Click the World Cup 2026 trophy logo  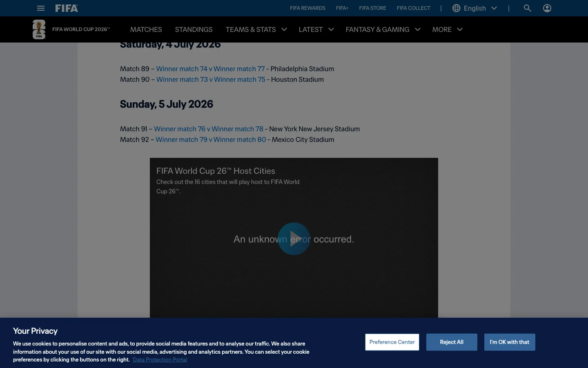click(x=39, y=29)
